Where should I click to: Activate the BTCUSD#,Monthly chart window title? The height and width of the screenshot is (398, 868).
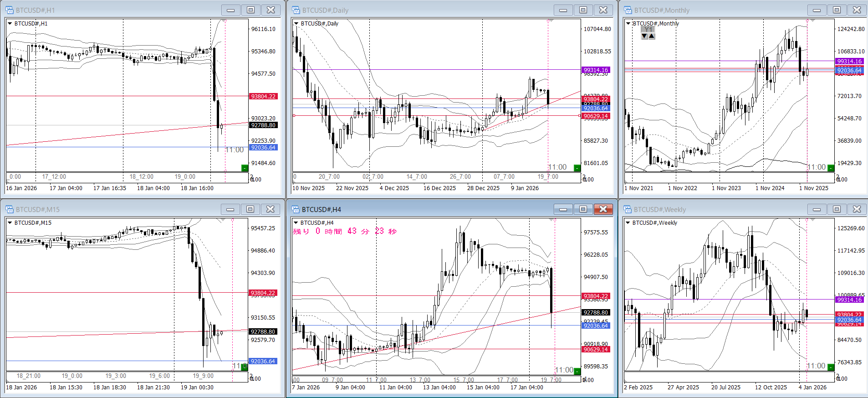662,10
